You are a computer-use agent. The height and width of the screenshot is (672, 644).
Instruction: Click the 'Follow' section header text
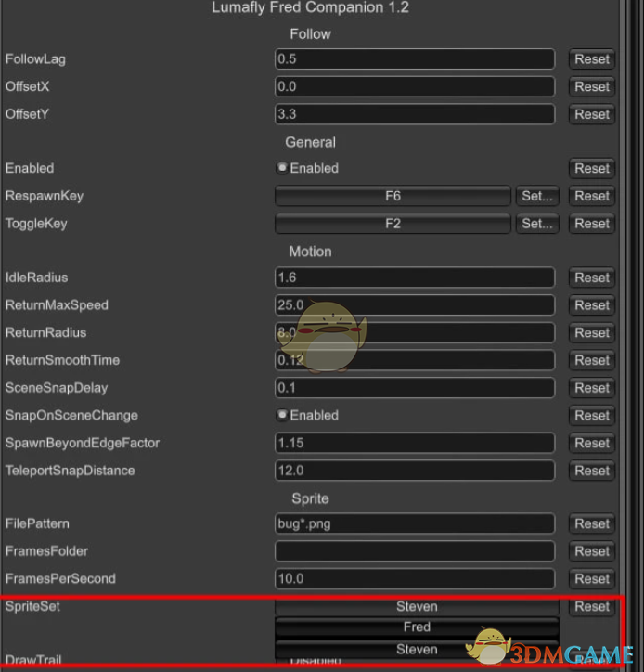pos(310,33)
